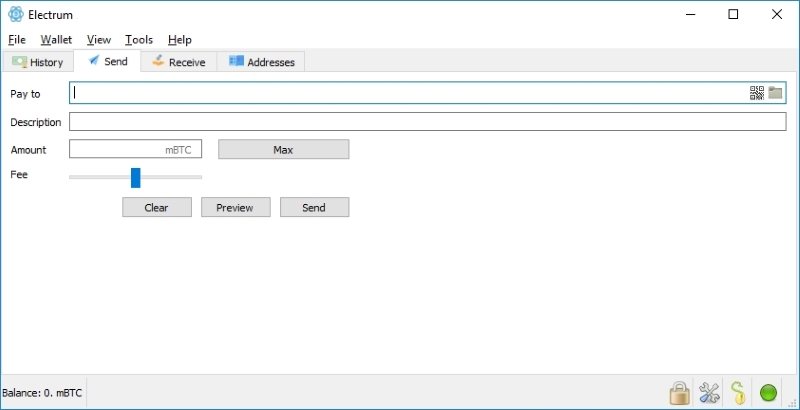Maximize the Electrum window
Image resolution: width=800 pixels, height=410 pixels.
(x=733, y=14)
